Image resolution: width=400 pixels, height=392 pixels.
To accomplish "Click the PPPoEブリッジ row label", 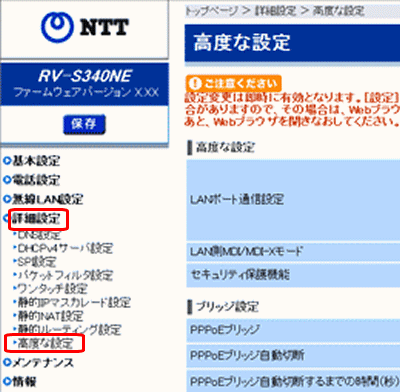I will 225,330.
